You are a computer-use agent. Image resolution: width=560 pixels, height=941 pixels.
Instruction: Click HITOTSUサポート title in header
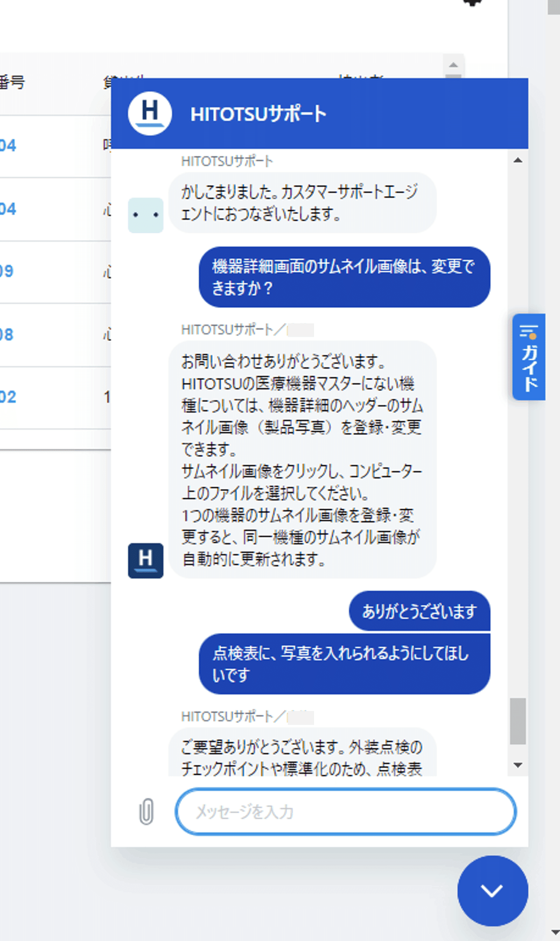(x=258, y=114)
